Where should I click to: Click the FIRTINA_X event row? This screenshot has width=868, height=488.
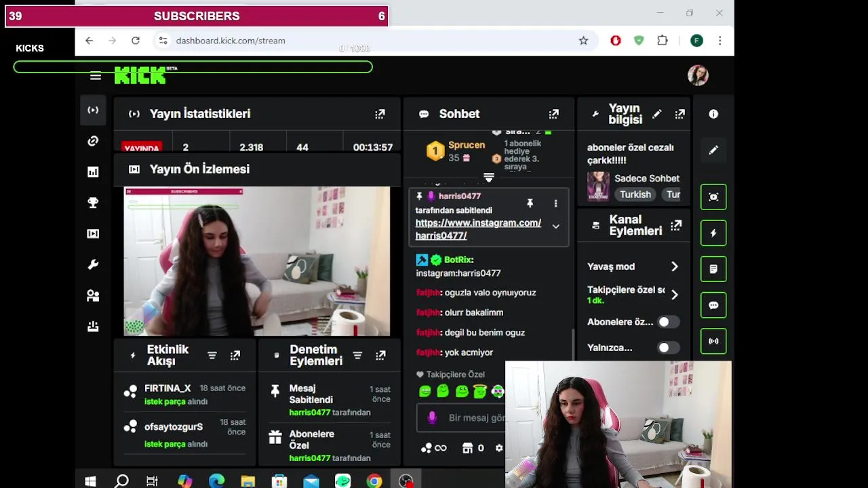(184, 394)
